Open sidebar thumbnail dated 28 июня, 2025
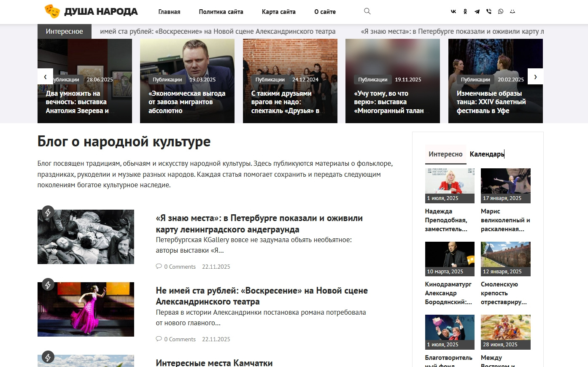588x367 pixels. click(506, 332)
